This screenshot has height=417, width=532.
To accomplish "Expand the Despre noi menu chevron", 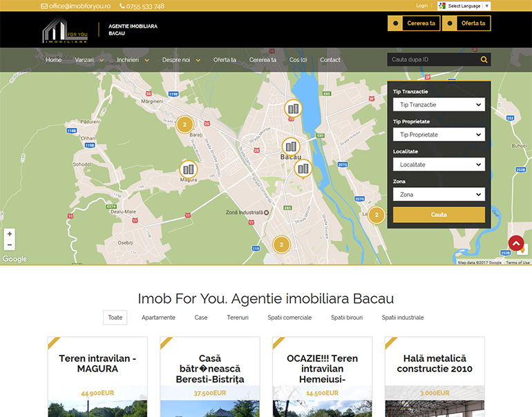I will [x=198, y=60].
